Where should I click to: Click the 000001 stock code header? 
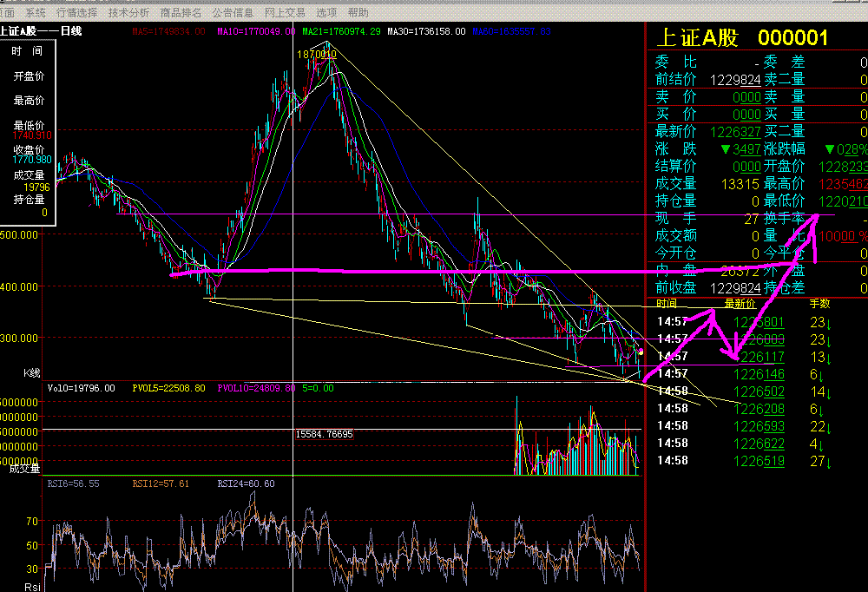pyautogui.click(x=792, y=37)
